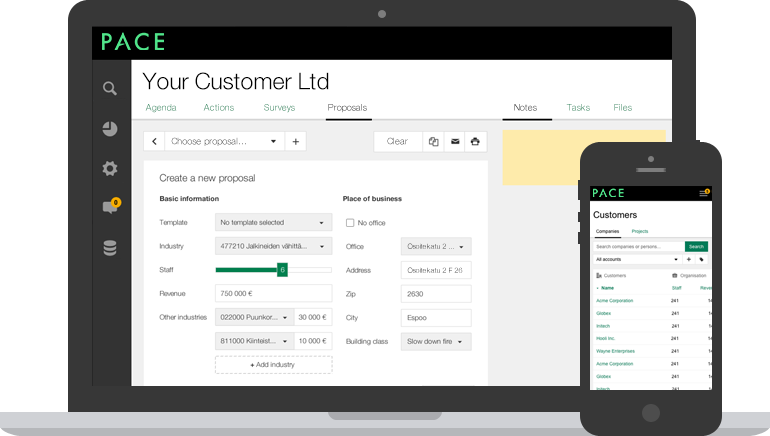Sort by the Staff column header on phone
The width and height of the screenshot is (770, 436).
(x=677, y=288)
